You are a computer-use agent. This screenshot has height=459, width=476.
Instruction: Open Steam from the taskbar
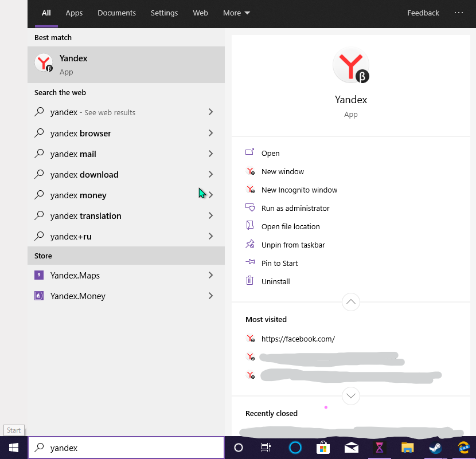tap(435, 448)
